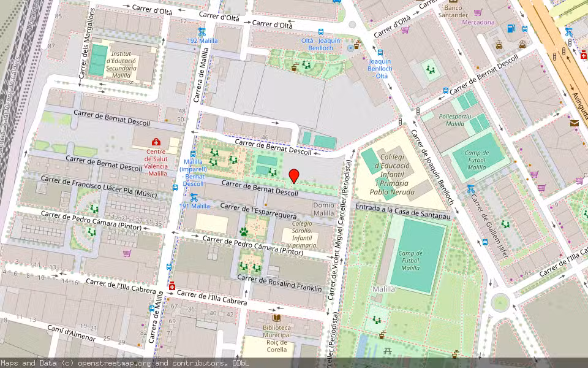The width and height of the screenshot is (588, 368).
Task: Click Camp de Futbol Malilla label near Poliesportiu
Action: click(x=477, y=160)
